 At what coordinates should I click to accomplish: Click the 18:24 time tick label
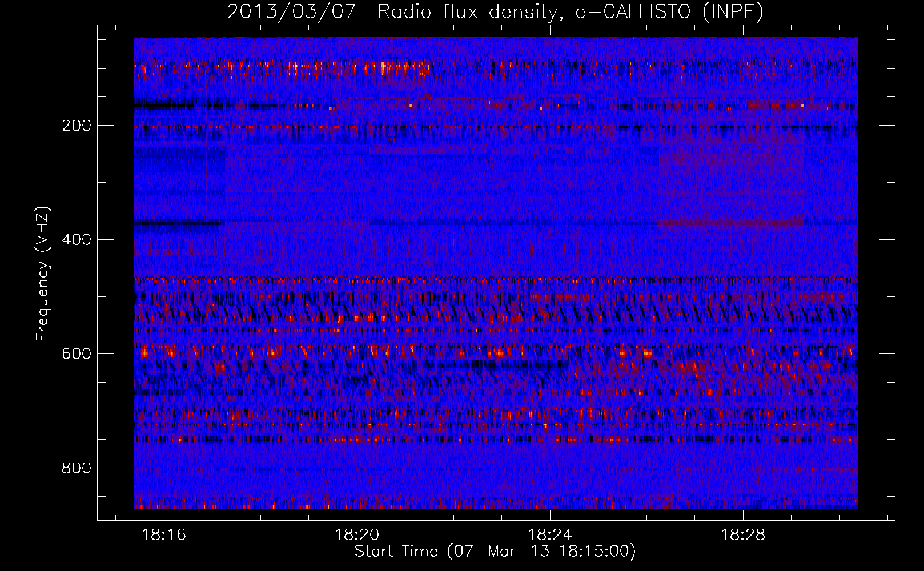point(550,535)
